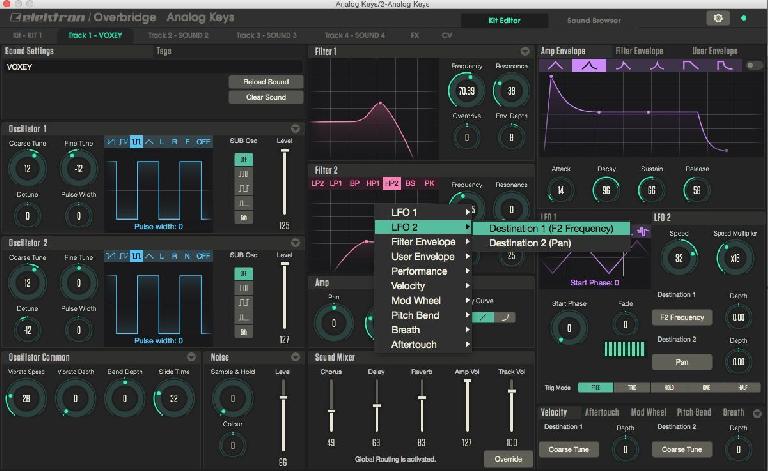768x471 pixels.
Task: Select the sawtooth waveform in Oscillator 2
Action: 111,256
